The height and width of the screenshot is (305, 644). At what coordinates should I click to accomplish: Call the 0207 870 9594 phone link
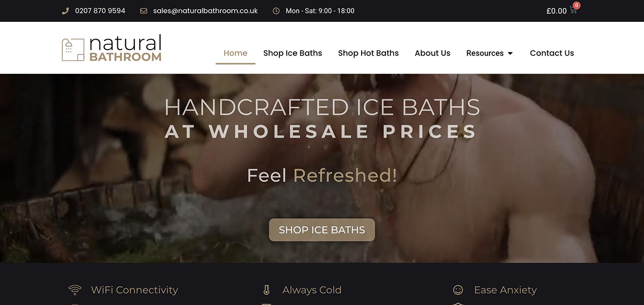click(100, 11)
